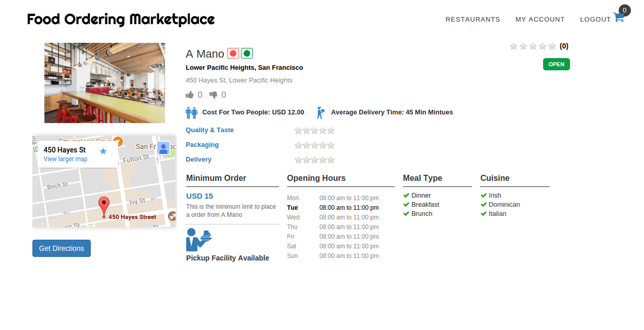Go to My Account
The width and height of the screenshot is (644, 330).
click(540, 20)
